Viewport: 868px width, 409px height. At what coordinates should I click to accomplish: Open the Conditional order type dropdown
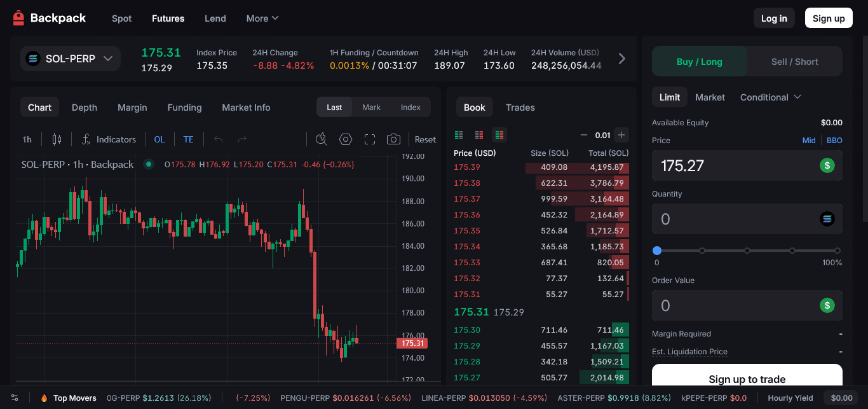pyautogui.click(x=770, y=97)
